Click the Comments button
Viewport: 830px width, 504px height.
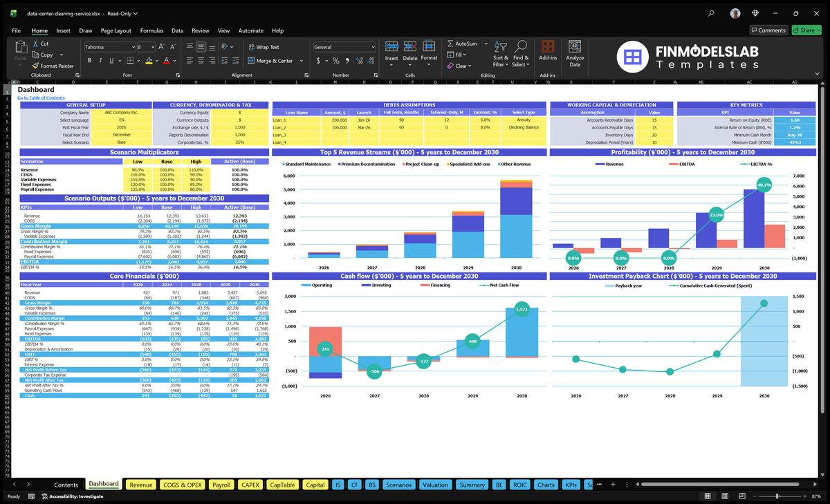coord(768,30)
